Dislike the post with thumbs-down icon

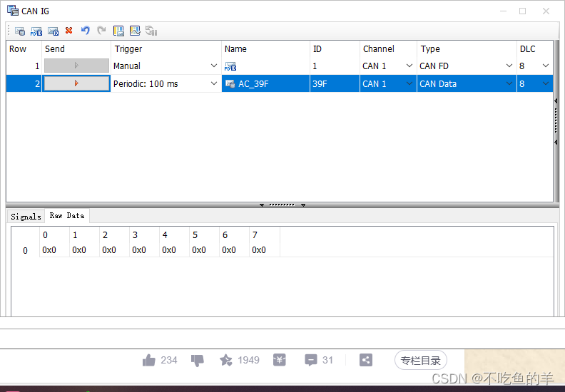tap(198, 361)
